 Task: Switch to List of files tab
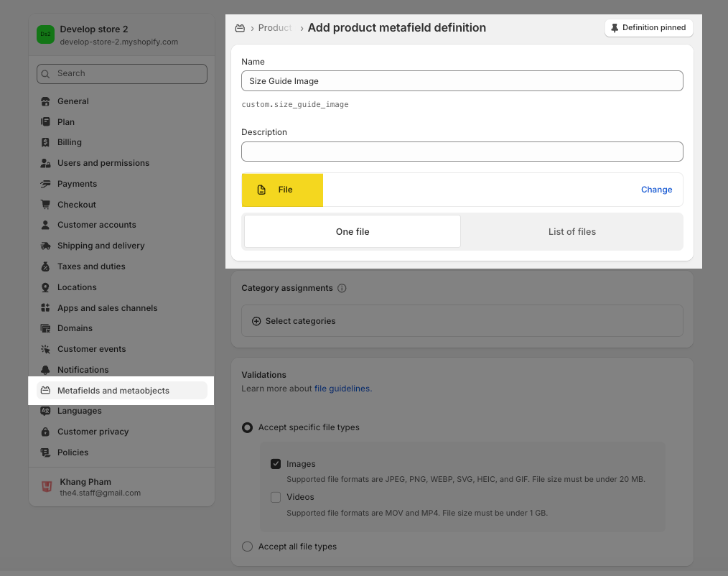click(571, 231)
